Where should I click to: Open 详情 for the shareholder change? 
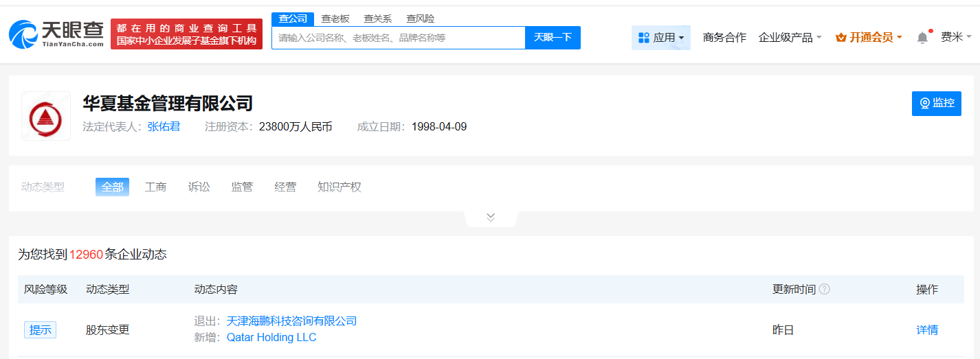926,330
